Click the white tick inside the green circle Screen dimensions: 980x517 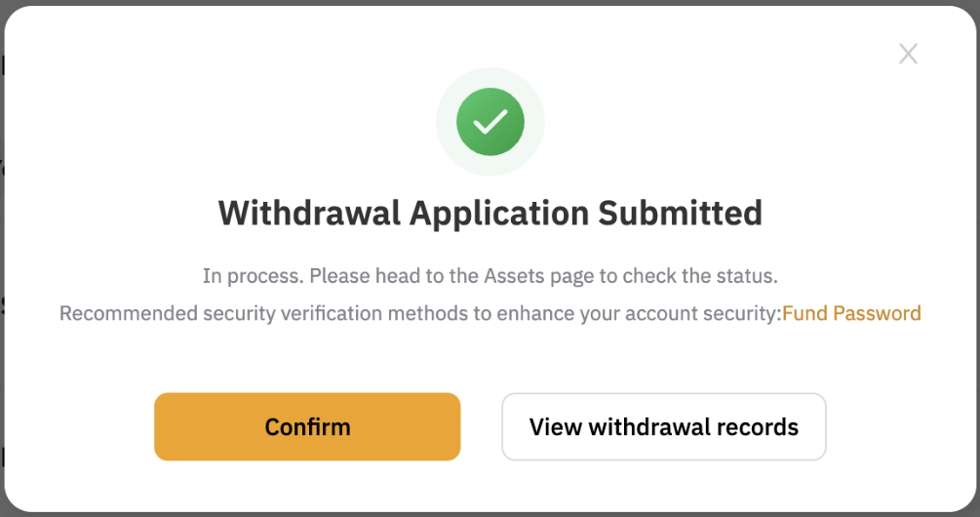(490, 122)
